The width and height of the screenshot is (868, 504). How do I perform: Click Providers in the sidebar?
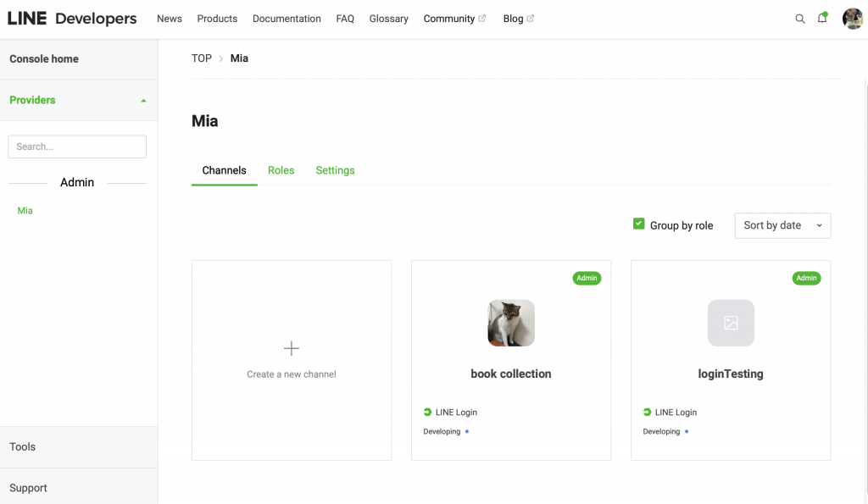pos(33,100)
